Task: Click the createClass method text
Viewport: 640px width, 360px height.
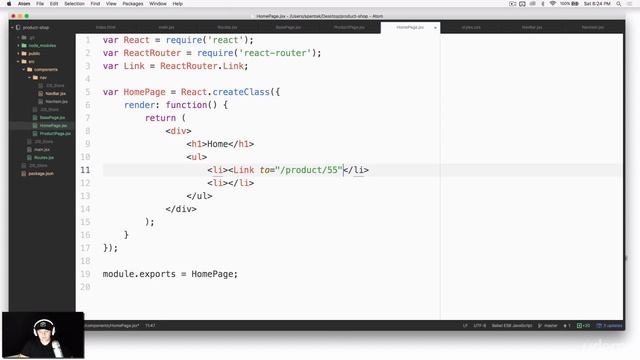Action: coord(241,92)
